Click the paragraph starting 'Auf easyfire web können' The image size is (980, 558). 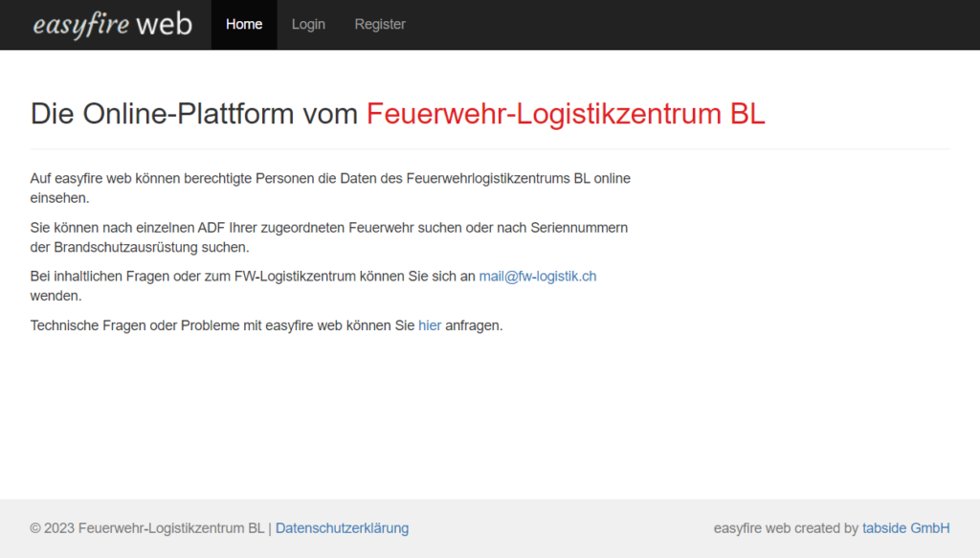330,189
